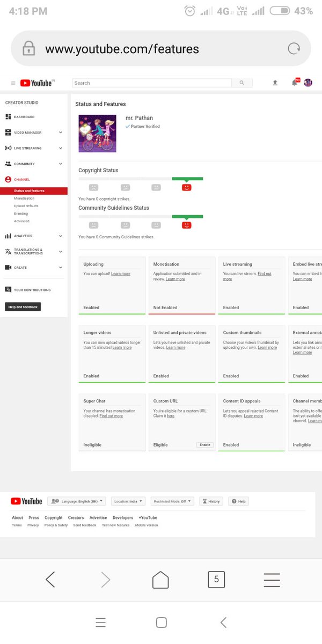The image size is (322, 644).
Task: Tap the padlock site security icon
Action: [x=28, y=49]
